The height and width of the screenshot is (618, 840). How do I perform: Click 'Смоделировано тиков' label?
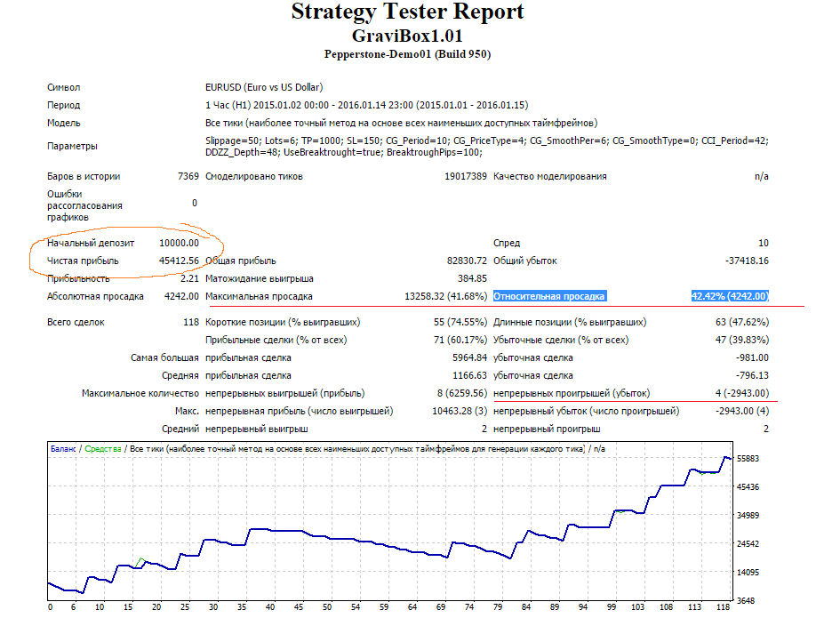coord(254,176)
